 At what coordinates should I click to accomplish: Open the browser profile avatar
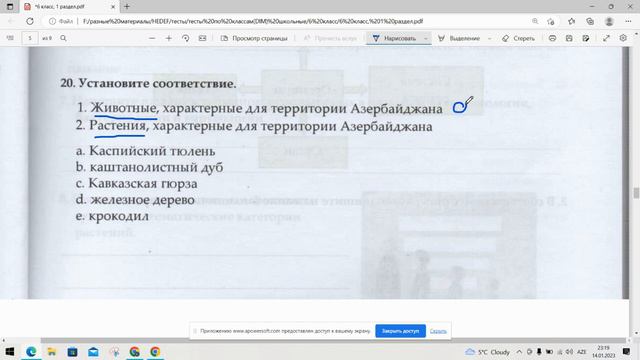pyautogui.click(x=609, y=21)
